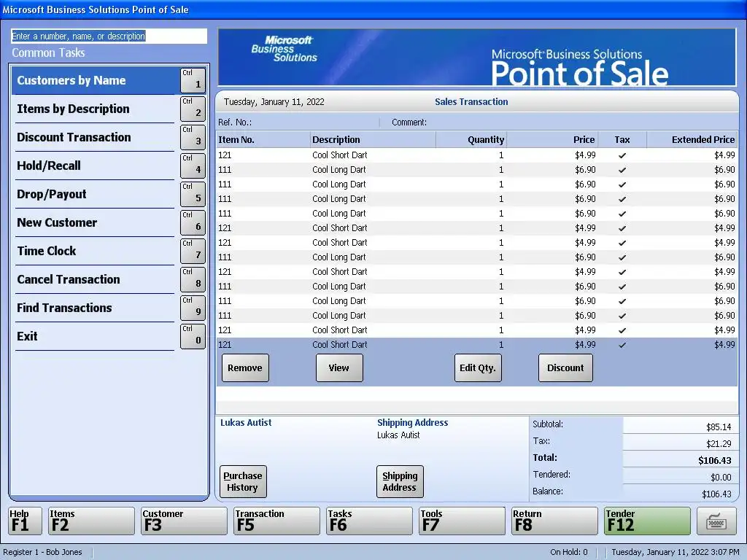Click the Sales Transaction title text
The image size is (747, 560).
click(471, 102)
